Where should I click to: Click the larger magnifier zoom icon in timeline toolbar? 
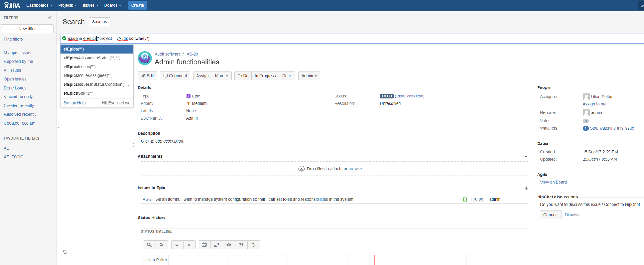coord(149,245)
